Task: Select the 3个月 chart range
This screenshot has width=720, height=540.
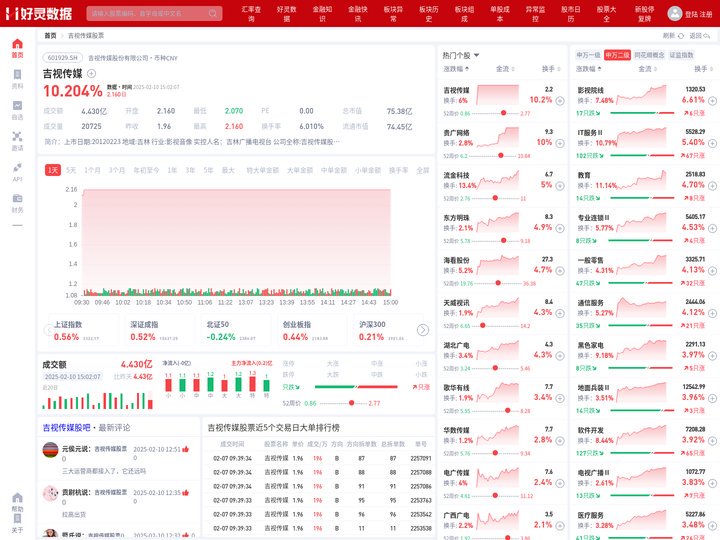Action: point(117,170)
